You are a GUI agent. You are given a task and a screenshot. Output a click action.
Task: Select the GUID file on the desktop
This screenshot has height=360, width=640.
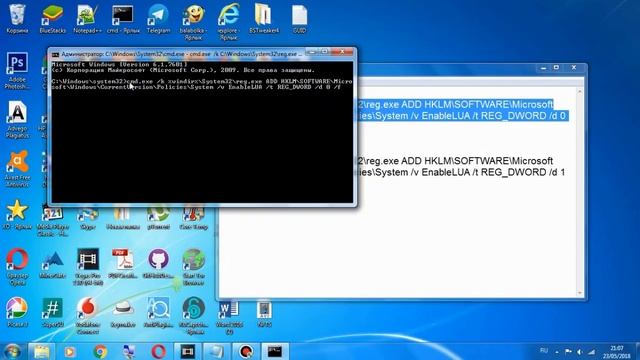pyautogui.click(x=299, y=18)
